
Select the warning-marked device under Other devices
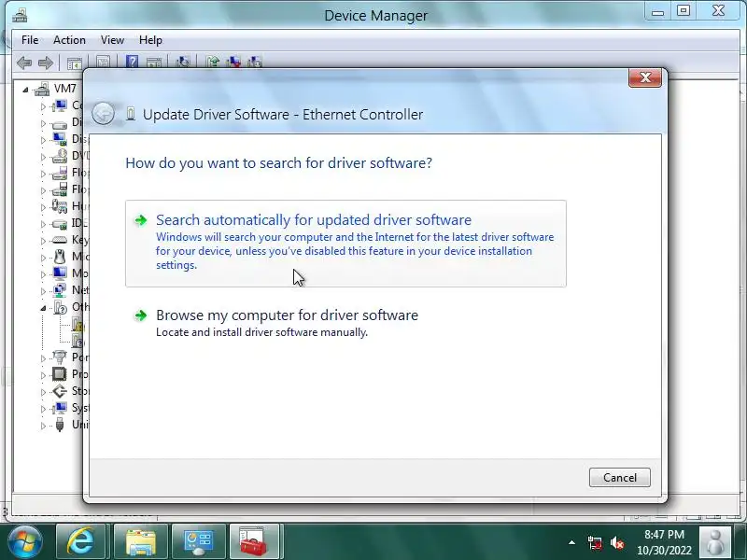point(78,324)
